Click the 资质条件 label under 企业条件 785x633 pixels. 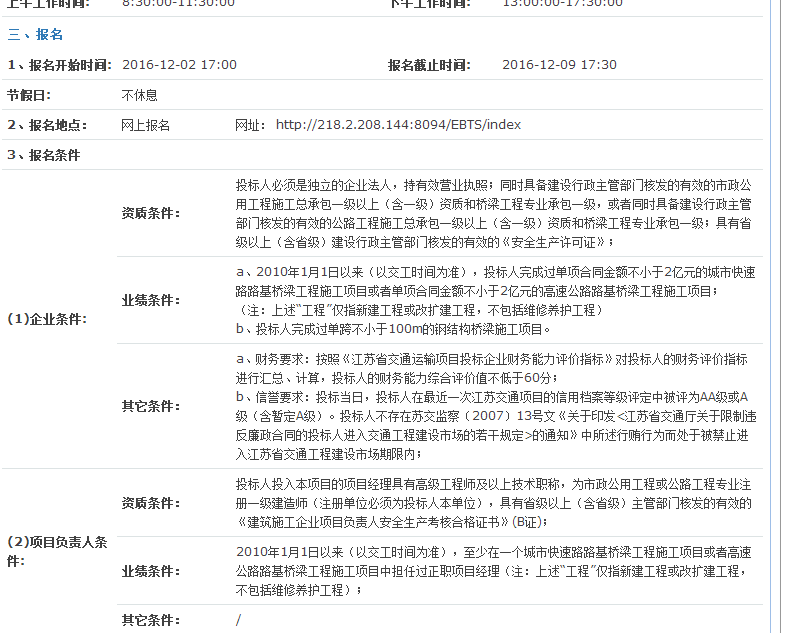click(150, 213)
